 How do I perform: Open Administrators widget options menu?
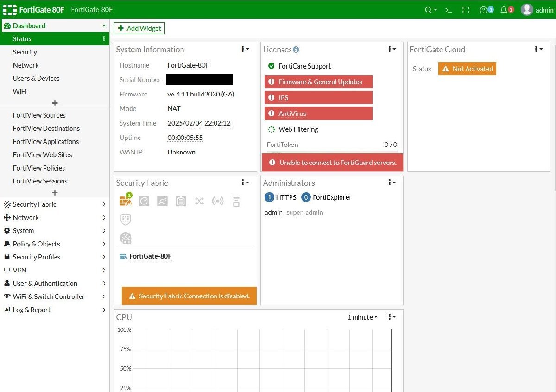coord(392,183)
